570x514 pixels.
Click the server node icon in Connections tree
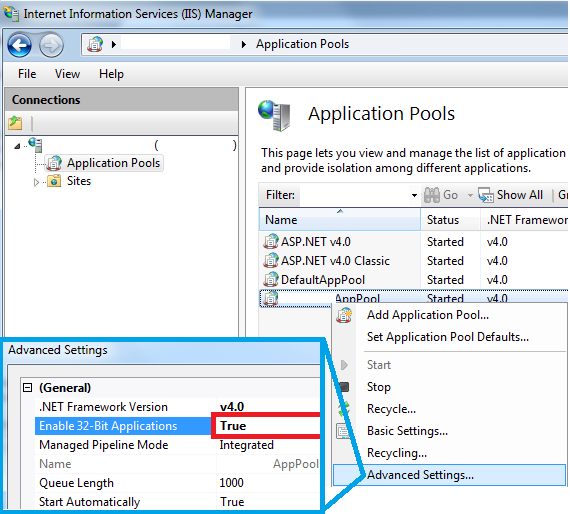(36, 145)
